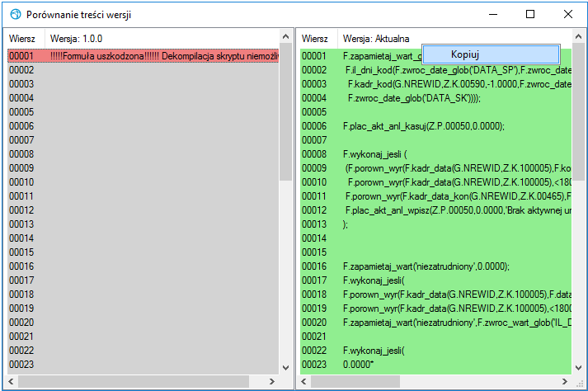Select row 00010 in left pane
This screenshot has height=391, width=588.
point(143,182)
